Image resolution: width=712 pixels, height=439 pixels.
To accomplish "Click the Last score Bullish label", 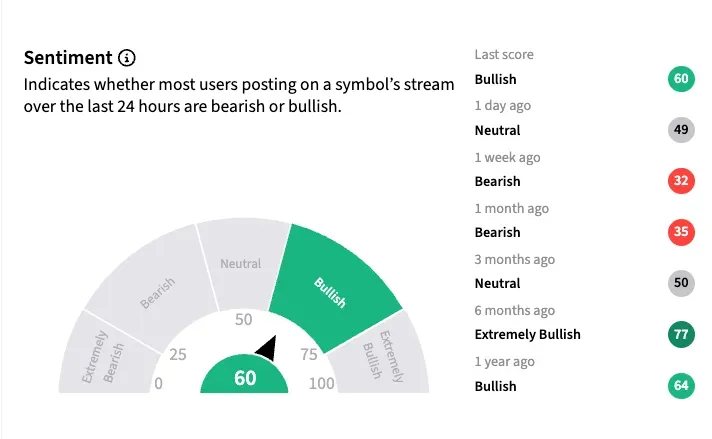I will pos(496,79).
